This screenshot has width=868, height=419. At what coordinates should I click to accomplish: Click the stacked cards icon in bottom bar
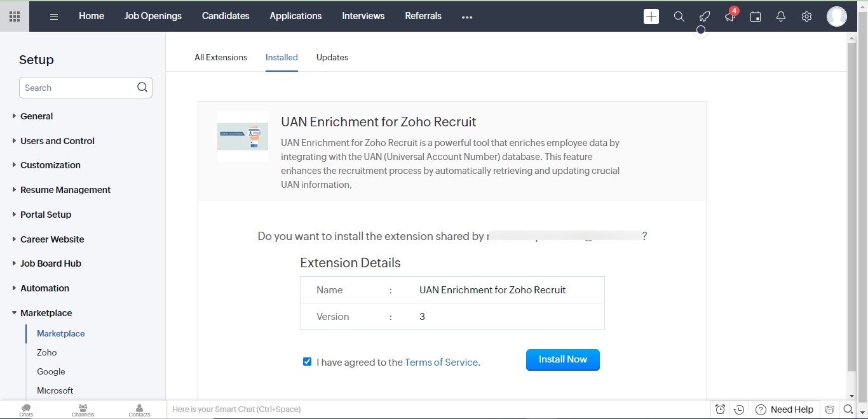(829, 409)
